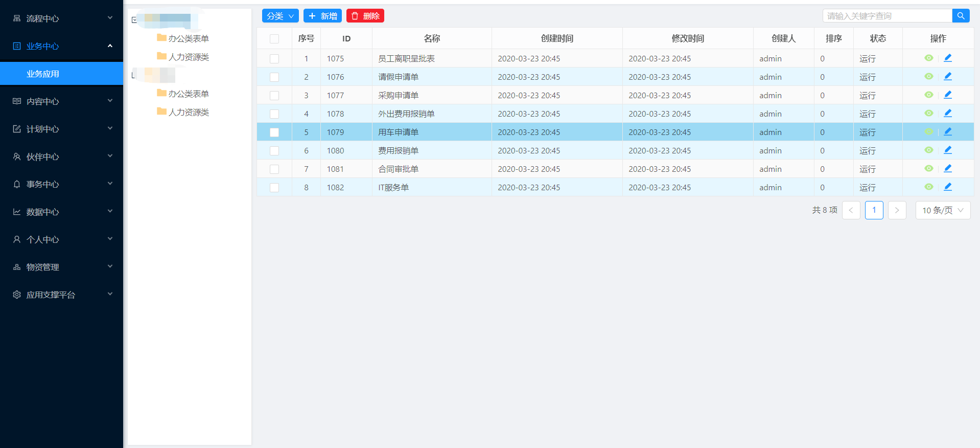
Task: Click the pencil icon in the 费用报销单 row
Action: tap(948, 150)
